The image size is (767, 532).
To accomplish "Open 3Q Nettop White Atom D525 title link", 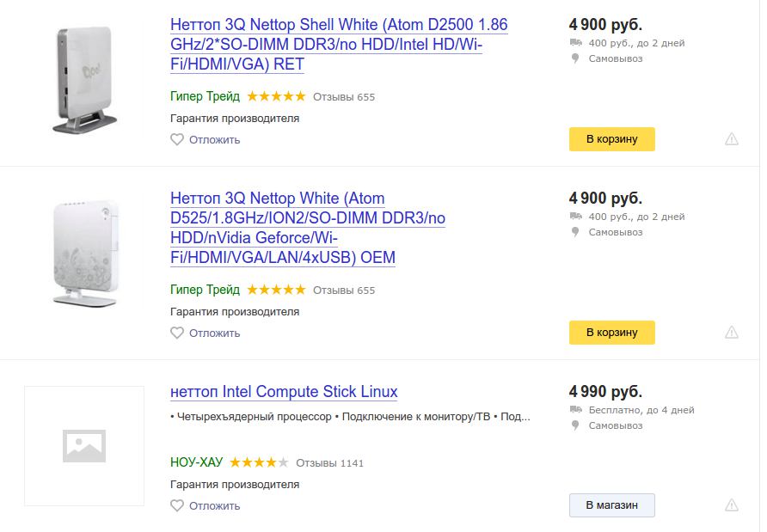I will (x=308, y=228).
